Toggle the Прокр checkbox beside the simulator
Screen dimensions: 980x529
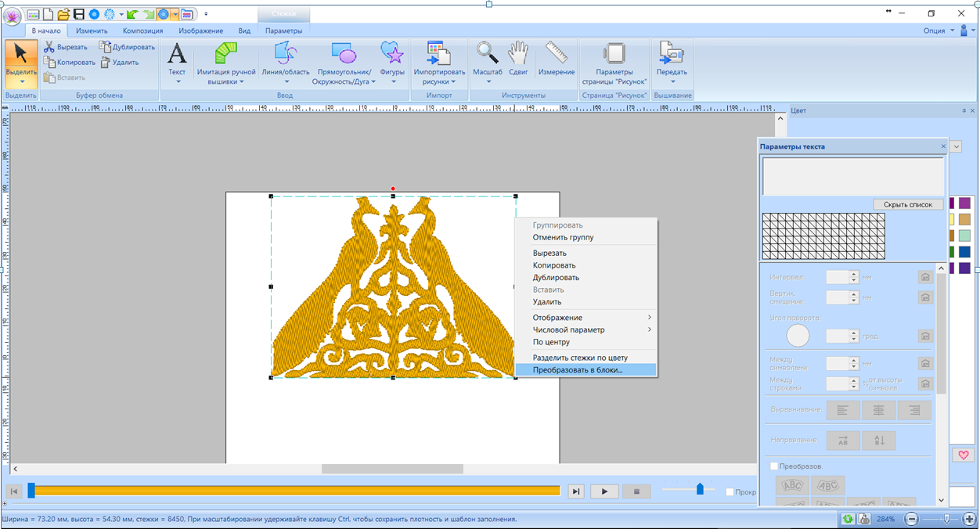[730, 491]
